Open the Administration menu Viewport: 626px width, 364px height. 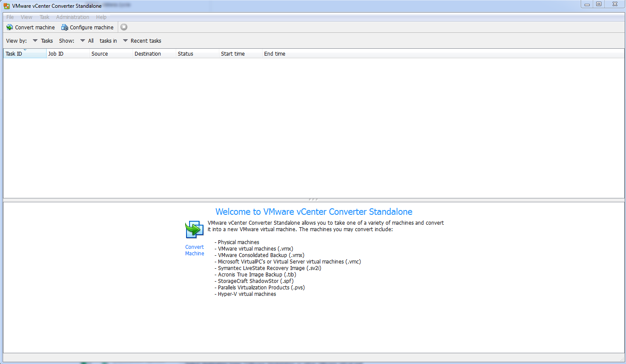73,17
